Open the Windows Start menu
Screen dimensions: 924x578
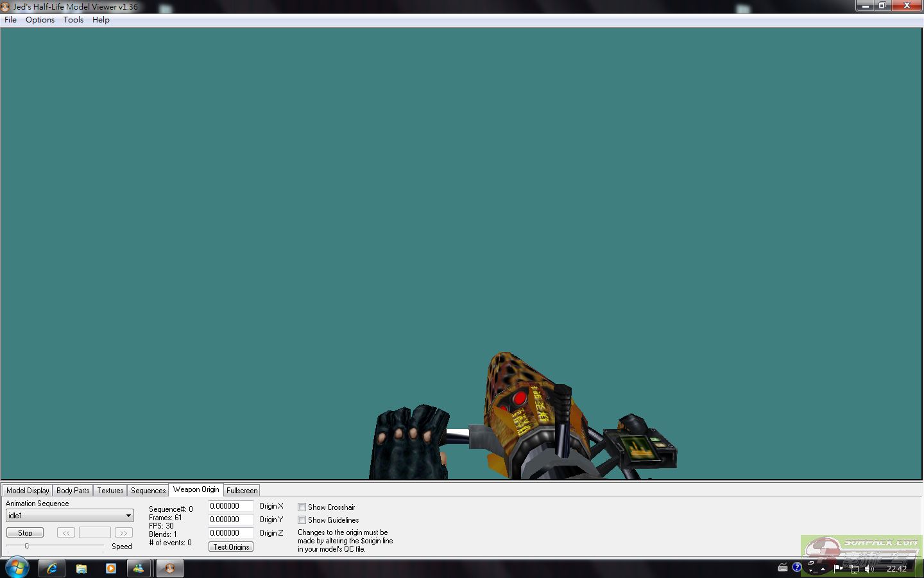[x=17, y=568]
